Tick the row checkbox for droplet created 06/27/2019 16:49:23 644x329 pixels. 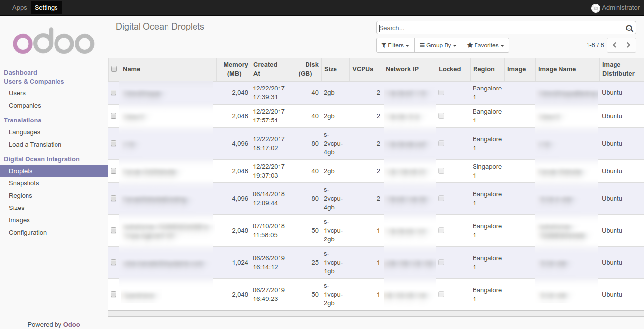(x=113, y=294)
